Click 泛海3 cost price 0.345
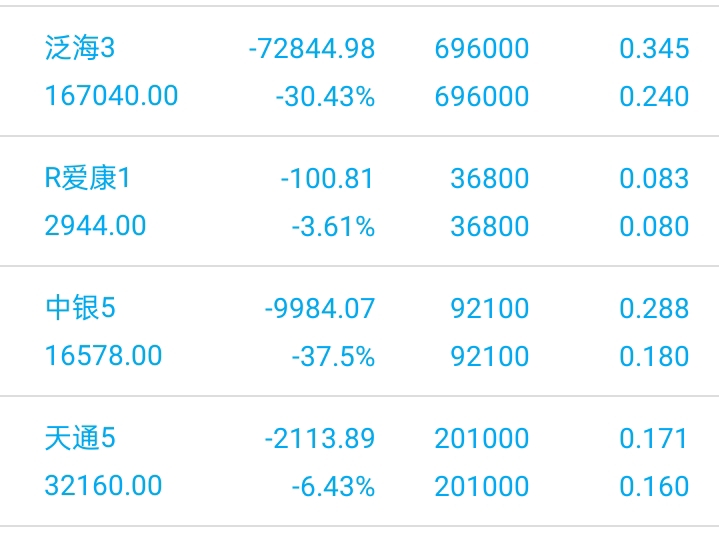The image size is (719, 535). point(654,49)
